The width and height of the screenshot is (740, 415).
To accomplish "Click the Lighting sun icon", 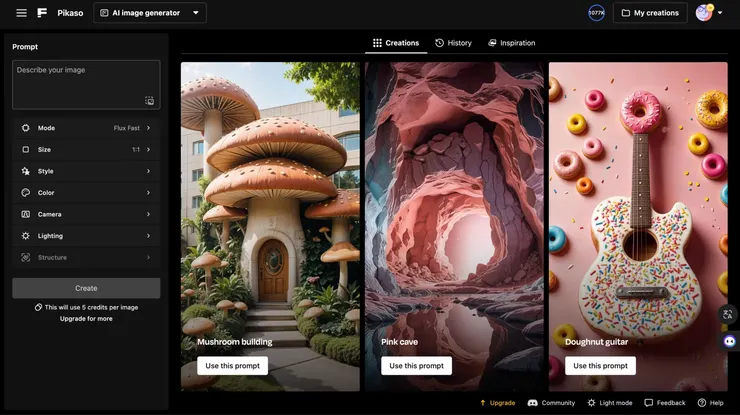I will click(x=25, y=236).
